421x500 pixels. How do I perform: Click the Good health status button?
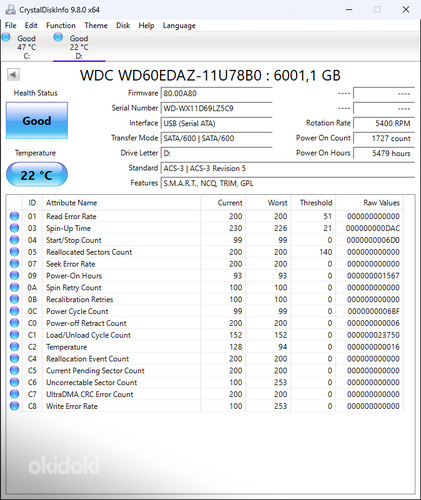[x=37, y=120]
